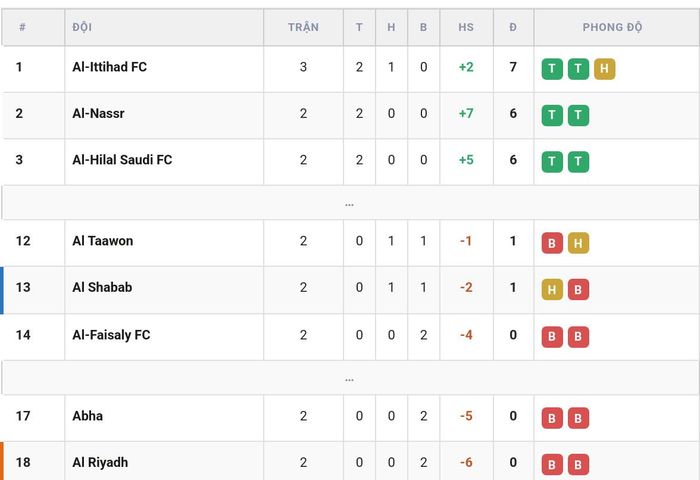Click Abha's first red B form badge
700x480 pixels.
(552, 418)
